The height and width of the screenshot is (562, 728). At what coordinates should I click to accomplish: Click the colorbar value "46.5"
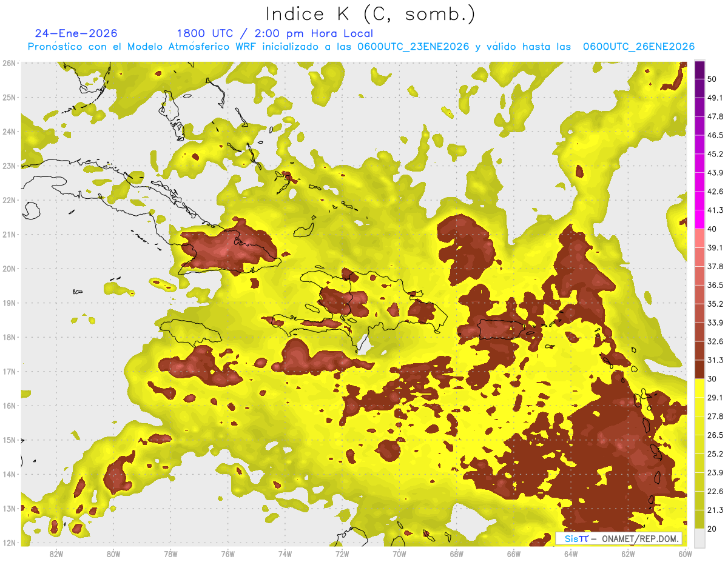[715, 135]
